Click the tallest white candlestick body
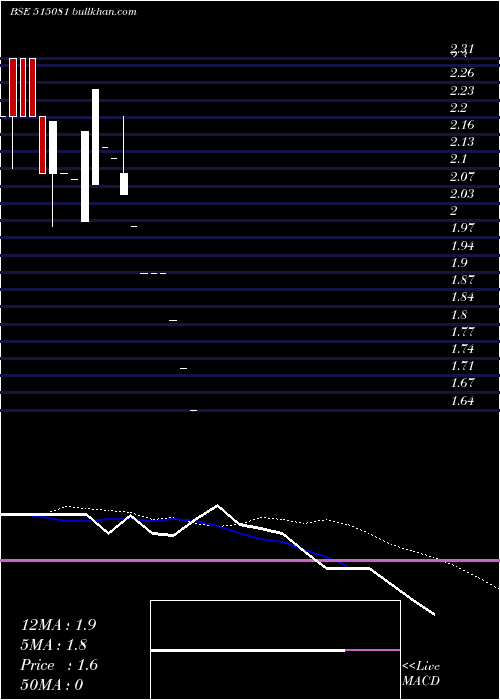The height and width of the screenshot is (700, 500). click(x=96, y=137)
